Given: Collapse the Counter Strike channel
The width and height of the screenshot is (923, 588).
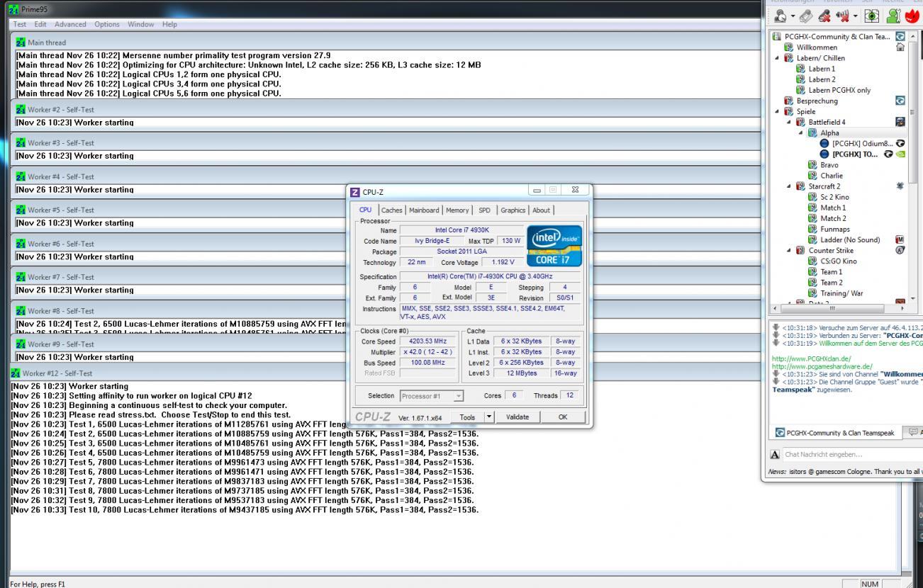Looking at the screenshot, I should pyautogui.click(x=790, y=250).
